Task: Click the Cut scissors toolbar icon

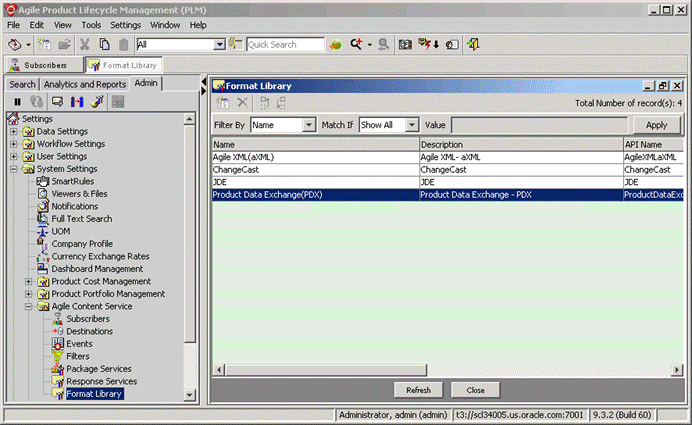Action: [x=84, y=44]
